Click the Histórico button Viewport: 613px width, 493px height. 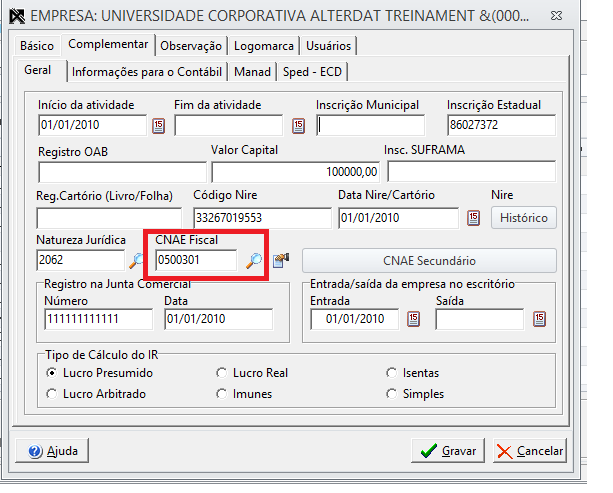tap(524, 218)
